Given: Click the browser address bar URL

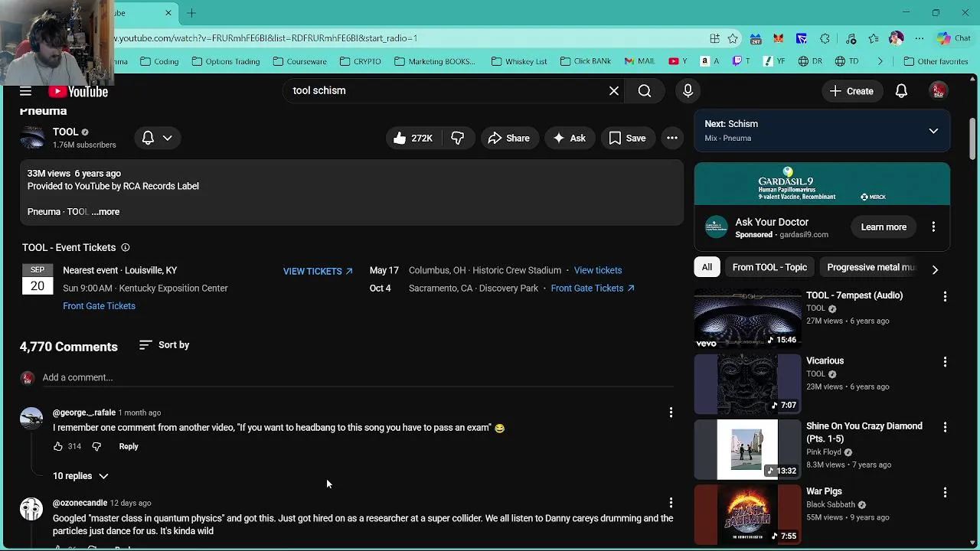Looking at the screenshot, I should 266,37.
